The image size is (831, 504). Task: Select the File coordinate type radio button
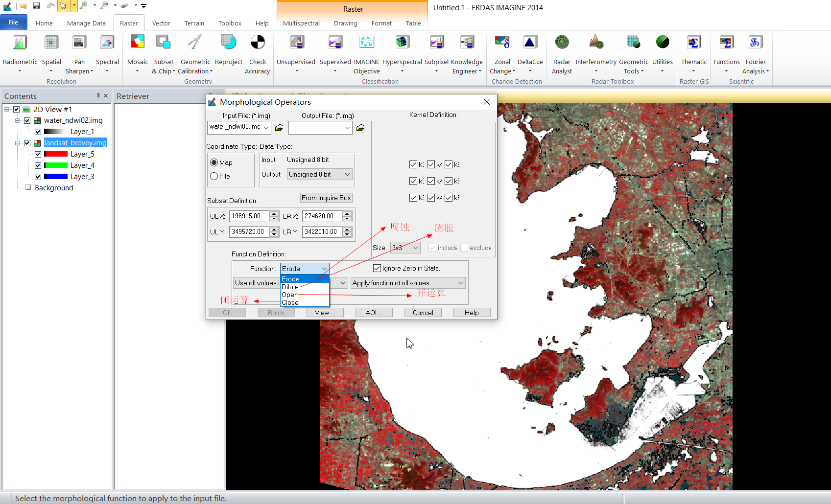pos(214,176)
